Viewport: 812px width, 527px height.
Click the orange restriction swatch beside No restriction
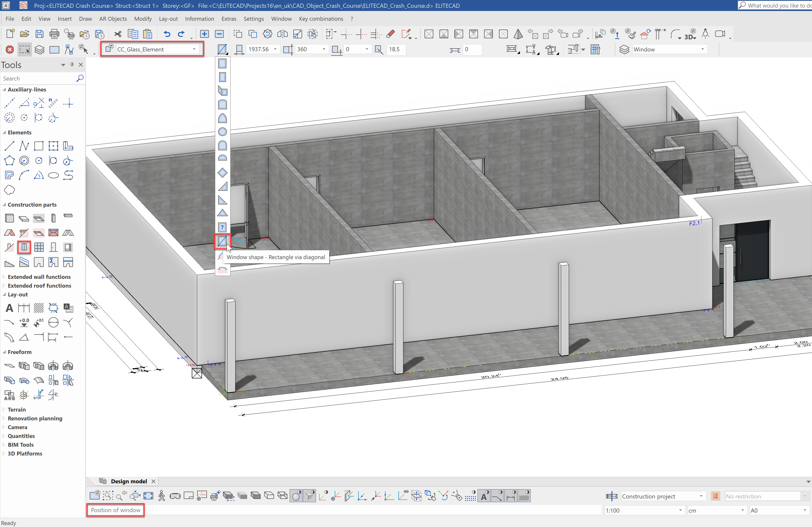click(715, 496)
